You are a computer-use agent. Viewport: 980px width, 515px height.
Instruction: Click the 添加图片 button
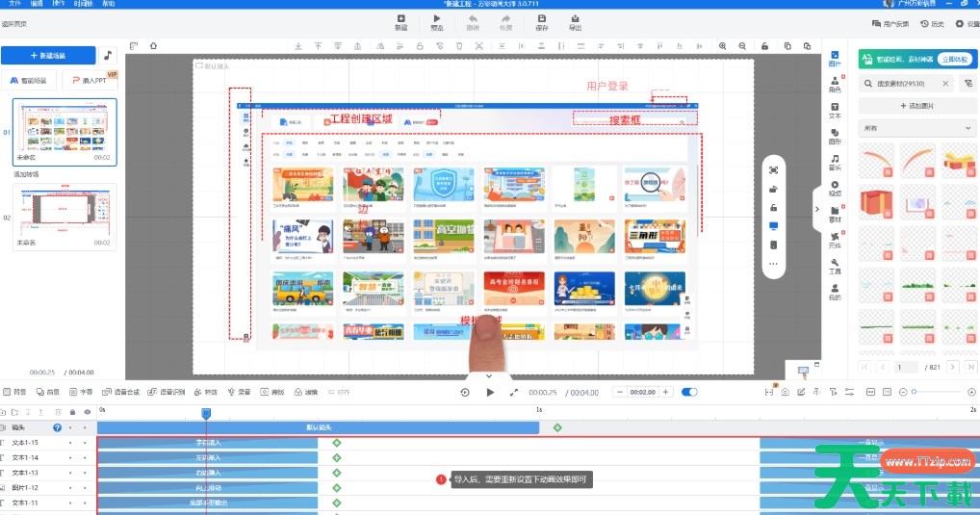pos(916,104)
